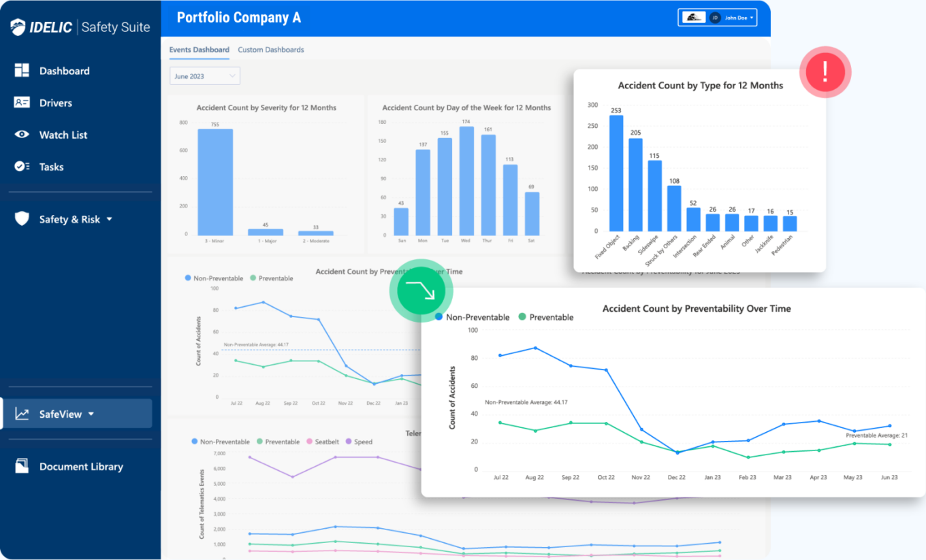
Task: Open the Dashboard menu label
Action: point(65,71)
